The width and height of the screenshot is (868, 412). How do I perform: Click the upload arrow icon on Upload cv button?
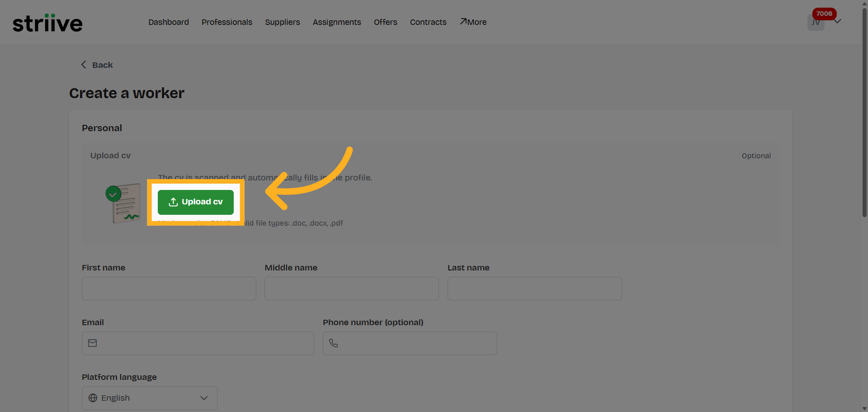coord(173,202)
